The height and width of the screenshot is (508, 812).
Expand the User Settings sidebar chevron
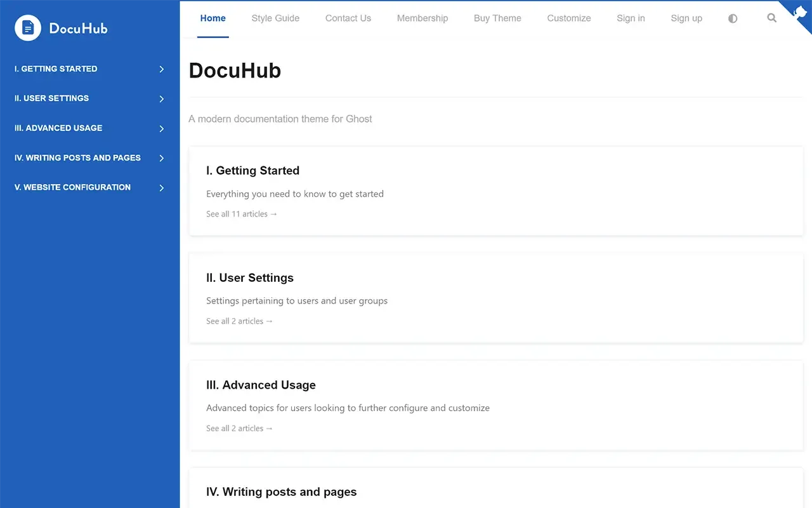point(162,99)
